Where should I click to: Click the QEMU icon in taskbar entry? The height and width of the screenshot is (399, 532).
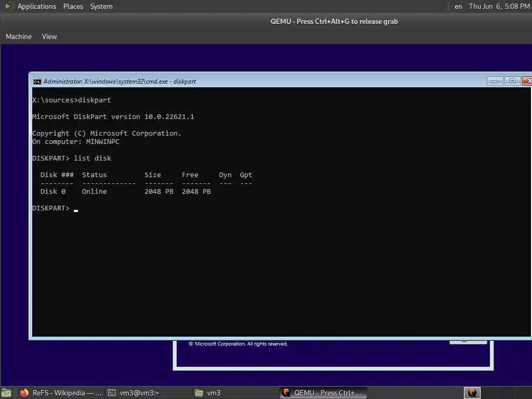point(286,393)
